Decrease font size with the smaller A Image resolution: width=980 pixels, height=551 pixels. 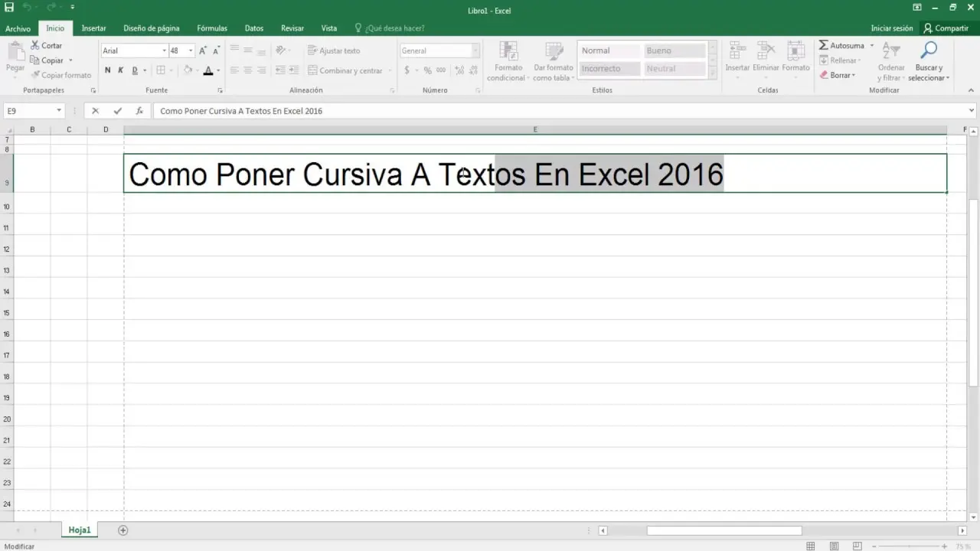216,51
